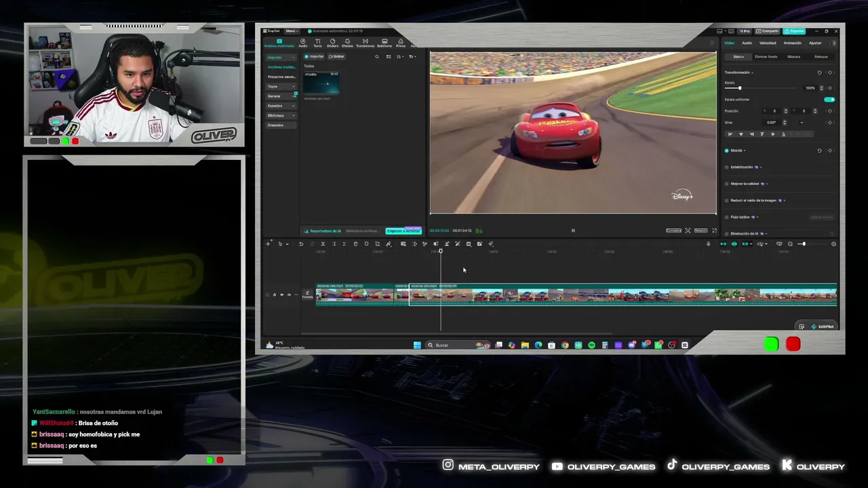The image size is (868, 488).
Task: Expand the Biblioteca sidebar section
Action: click(281, 115)
